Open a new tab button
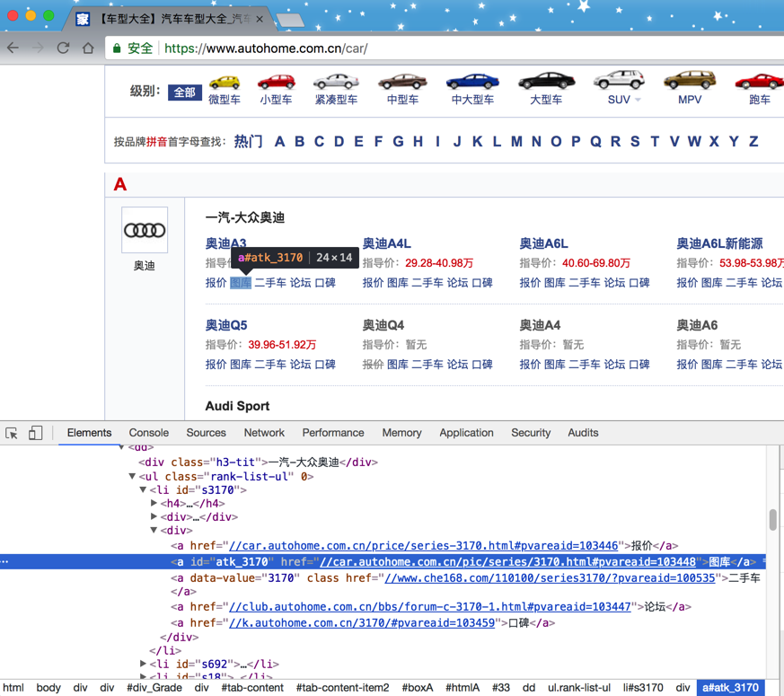 pos(290,20)
